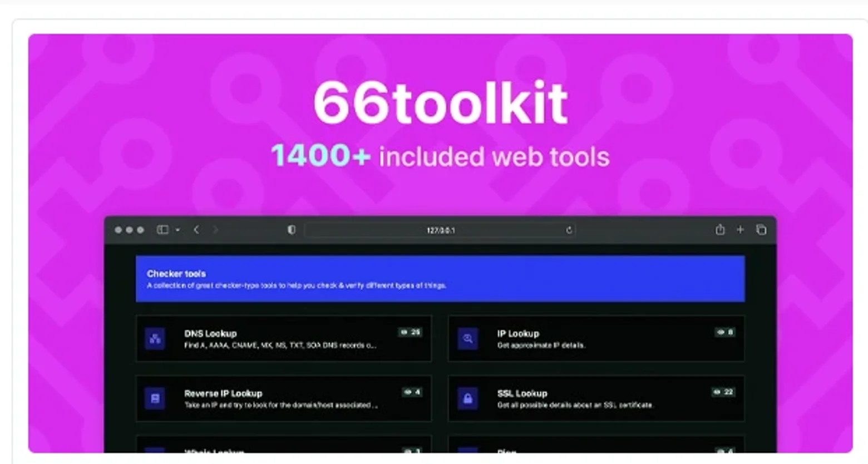Go forward using the browser forward arrow
Image resolution: width=868 pixels, height=464 pixels.
pyautogui.click(x=215, y=230)
